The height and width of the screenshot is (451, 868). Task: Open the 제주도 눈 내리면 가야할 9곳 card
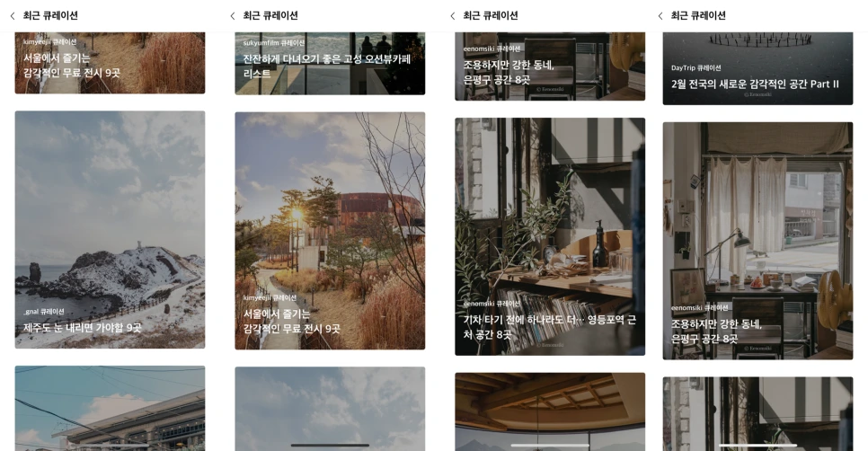(110, 230)
